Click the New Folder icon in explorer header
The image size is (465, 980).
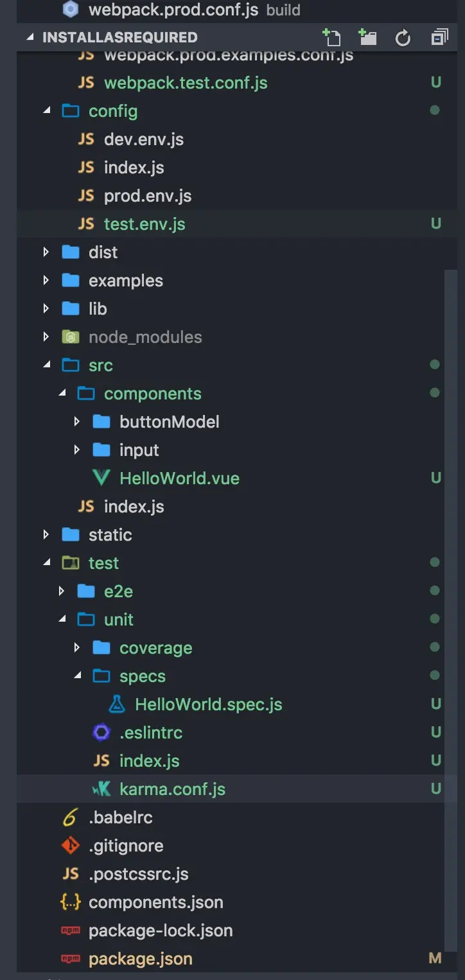pyautogui.click(x=367, y=37)
